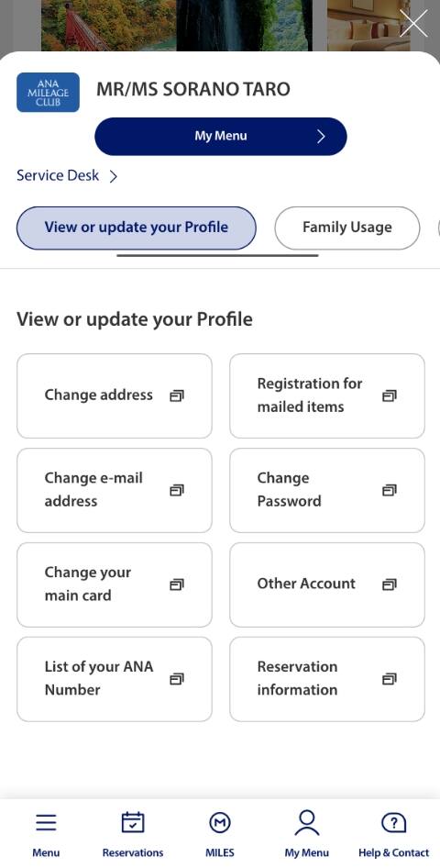Click new-window icon beside Change address
This screenshot has width=440, height=868.
tap(177, 395)
